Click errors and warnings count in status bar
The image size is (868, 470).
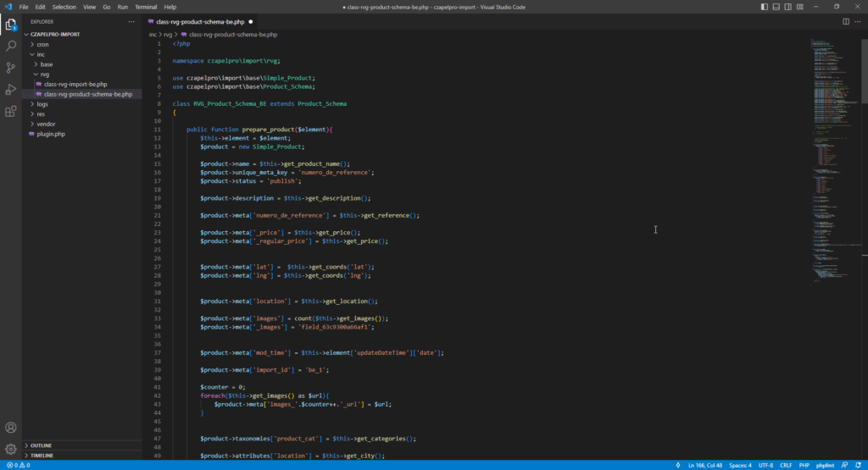click(19, 465)
